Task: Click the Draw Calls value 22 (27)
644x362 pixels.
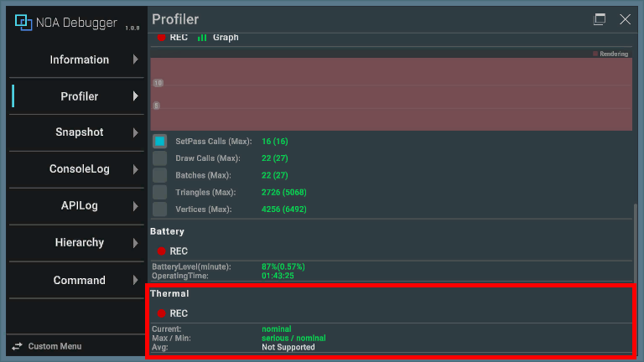Action: pyautogui.click(x=275, y=158)
